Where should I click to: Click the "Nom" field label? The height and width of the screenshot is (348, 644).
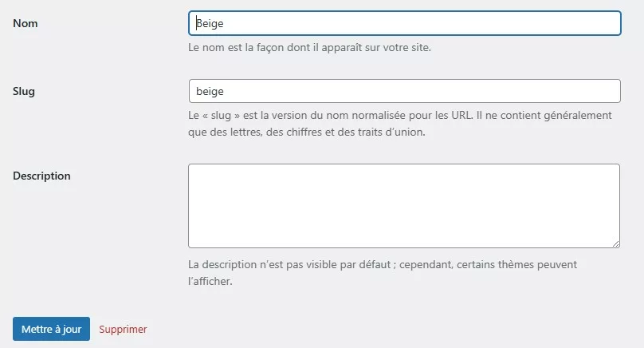pyautogui.click(x=26, y=23)
